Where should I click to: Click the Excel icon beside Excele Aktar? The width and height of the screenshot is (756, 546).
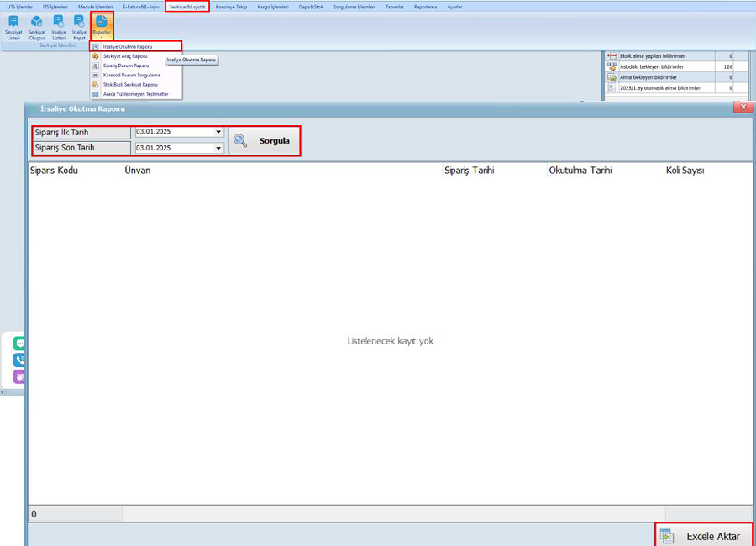click(667, 536)
